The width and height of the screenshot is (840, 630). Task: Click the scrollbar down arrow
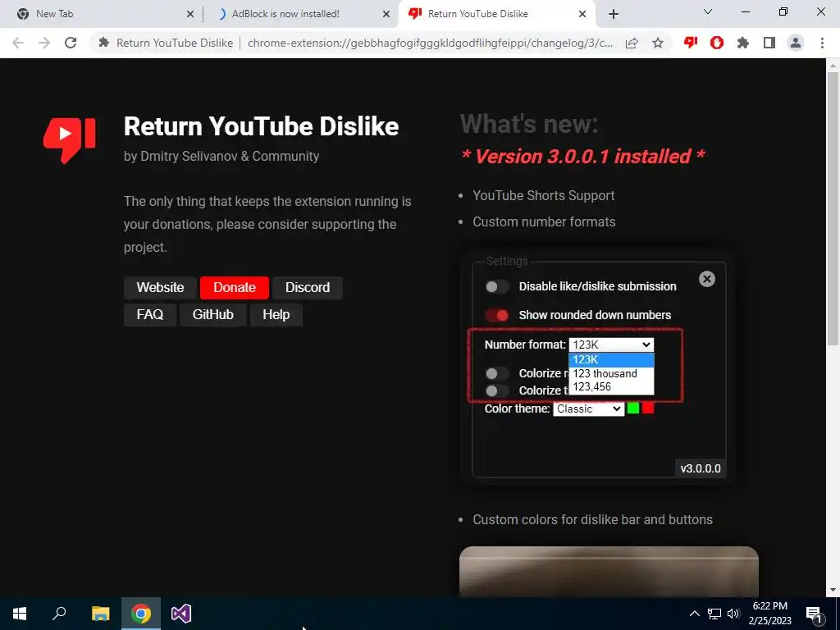pyautogui.click(x=832, y=591)
